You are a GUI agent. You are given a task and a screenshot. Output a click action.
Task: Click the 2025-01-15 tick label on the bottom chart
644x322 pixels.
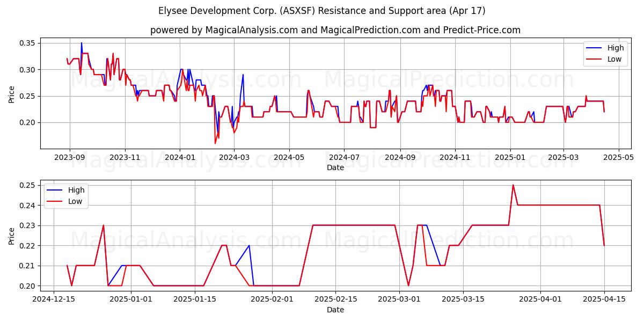pyautogui.click(x=194, y=300)
